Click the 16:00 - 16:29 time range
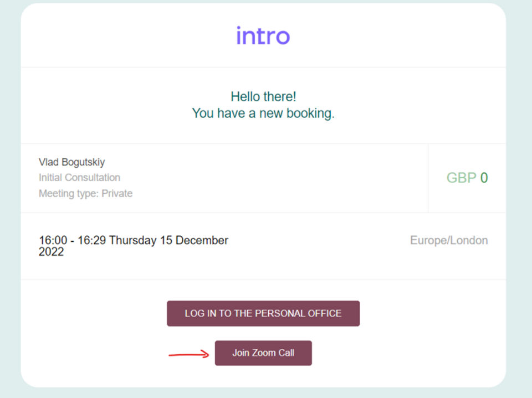The image size is (532, 398). pyautogui.click(x=73, y=241)
